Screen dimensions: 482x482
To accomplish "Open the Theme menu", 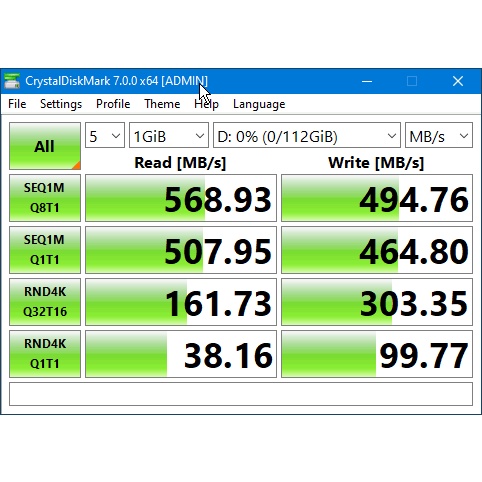I will click(162, 104).
